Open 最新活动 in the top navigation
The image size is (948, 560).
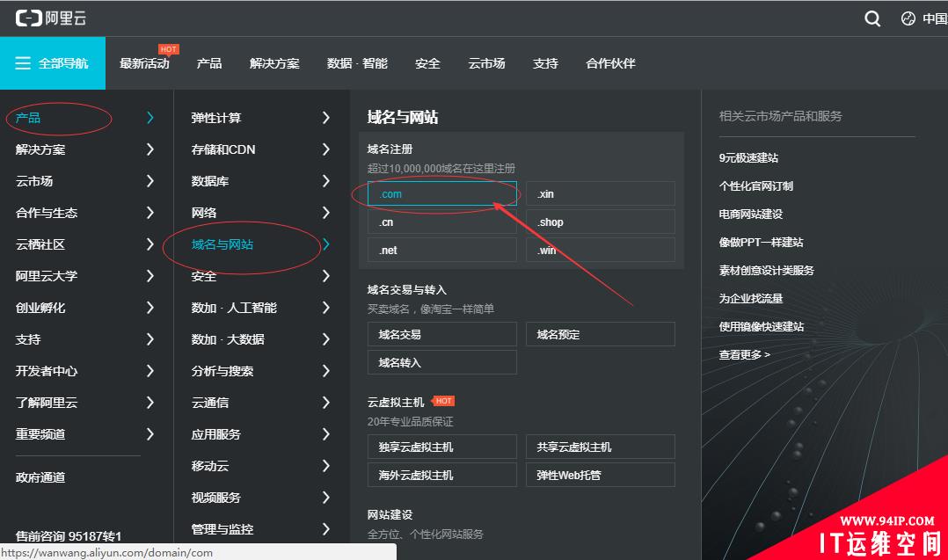pyautogui.click(x=144, y=63)
